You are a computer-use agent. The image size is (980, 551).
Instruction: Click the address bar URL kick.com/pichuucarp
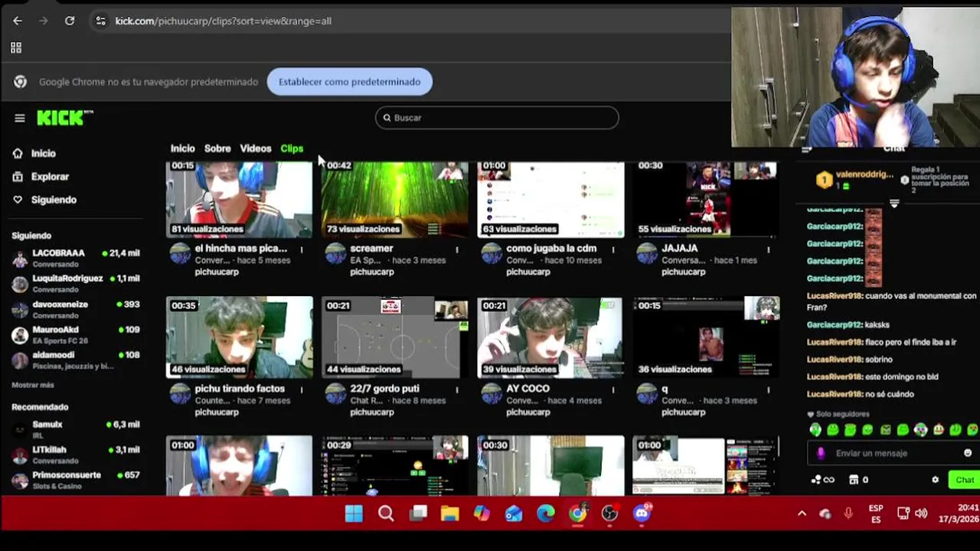(223, 21)
